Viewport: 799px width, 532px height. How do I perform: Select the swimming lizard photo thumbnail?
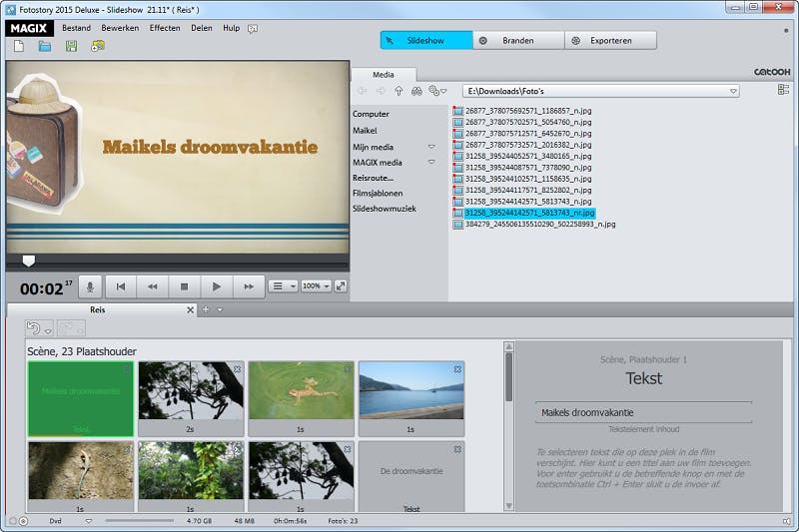tap(301, 391)
